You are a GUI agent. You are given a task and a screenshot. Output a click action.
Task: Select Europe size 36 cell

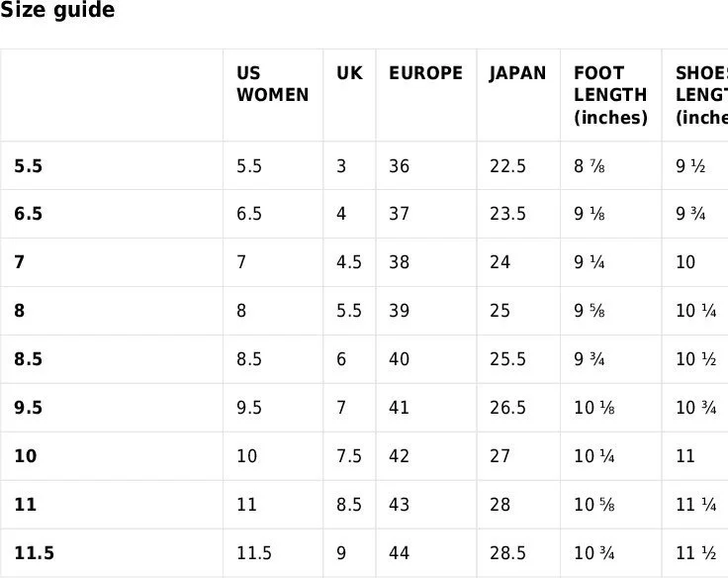point(399,166)
